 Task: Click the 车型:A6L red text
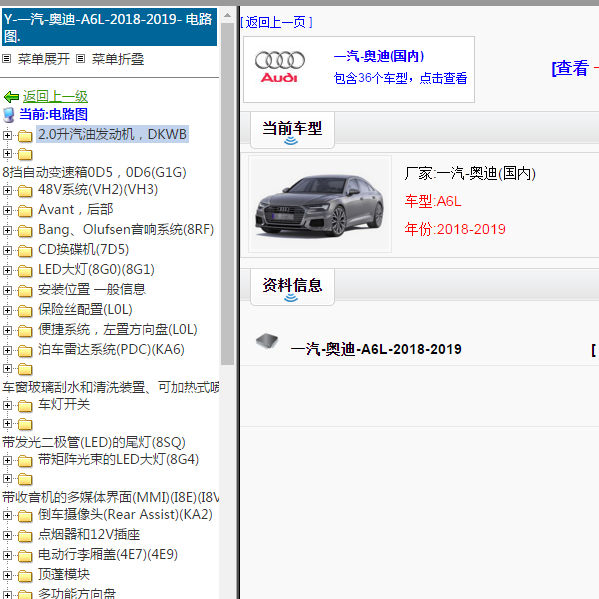(433, 201)
